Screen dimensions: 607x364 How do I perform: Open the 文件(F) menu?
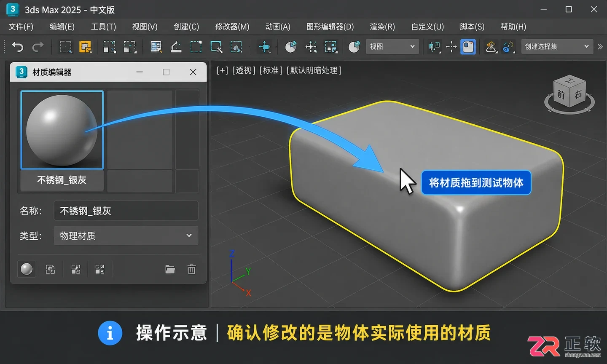[x=21, y=27]
